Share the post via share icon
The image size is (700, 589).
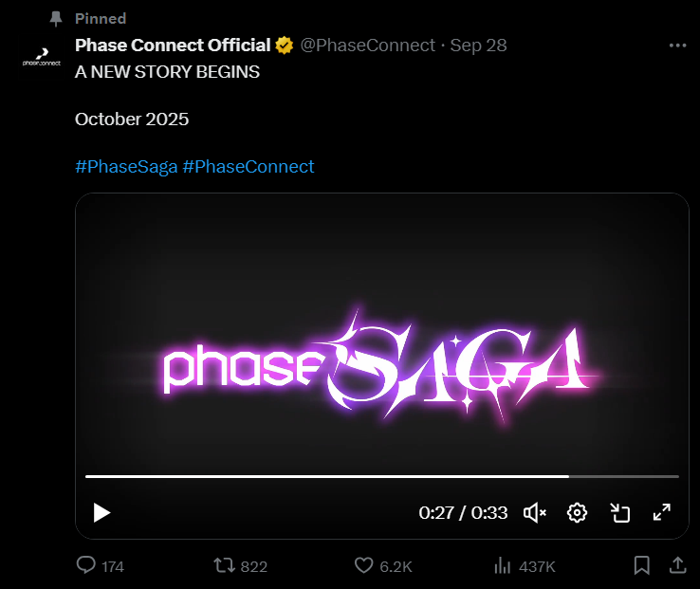coord(678,565)
